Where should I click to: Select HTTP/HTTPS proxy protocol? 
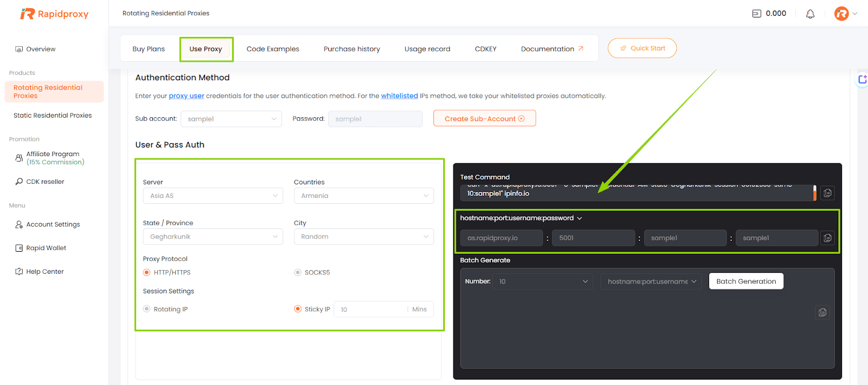coord(146,273)
